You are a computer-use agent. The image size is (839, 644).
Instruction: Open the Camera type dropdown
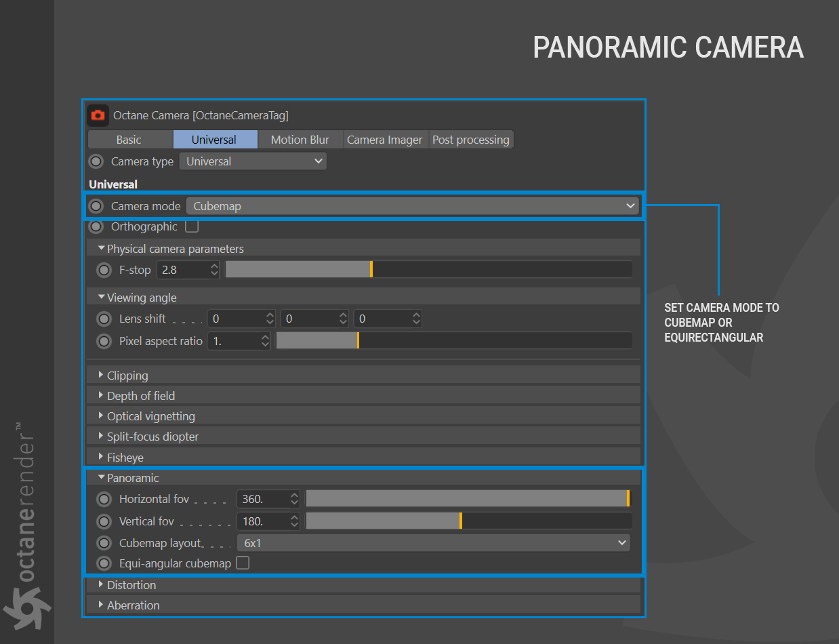click(253, 161)
